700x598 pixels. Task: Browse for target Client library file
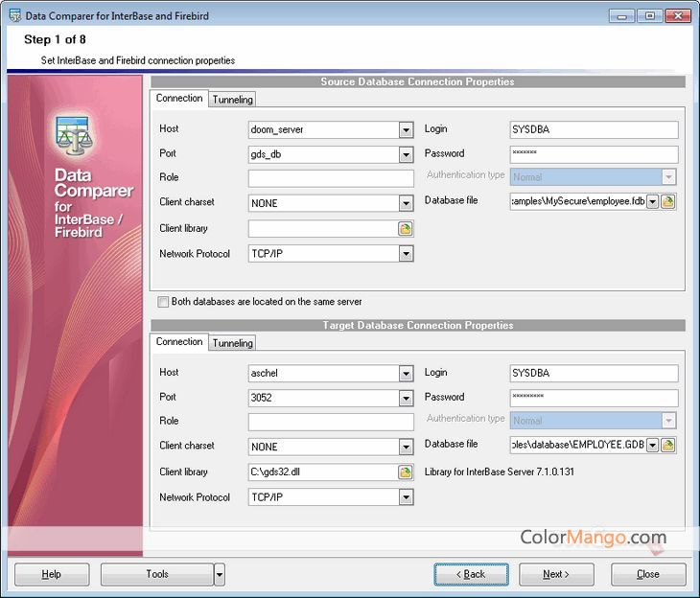click(x=406, y=472)
